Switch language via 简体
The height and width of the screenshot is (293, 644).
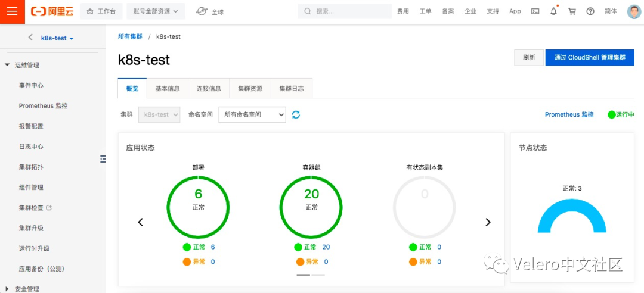click(x=611, y=11)
